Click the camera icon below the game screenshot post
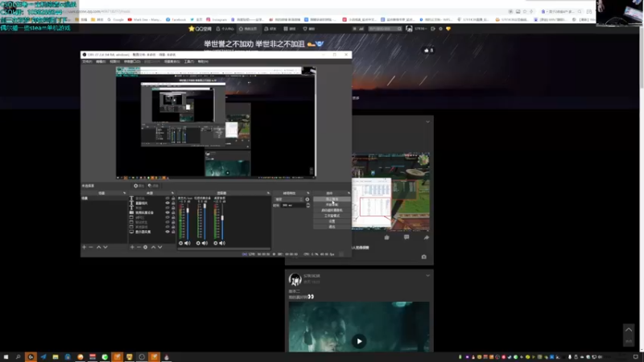The width and height of the screenshot is (644, 362). click(424, 257)
